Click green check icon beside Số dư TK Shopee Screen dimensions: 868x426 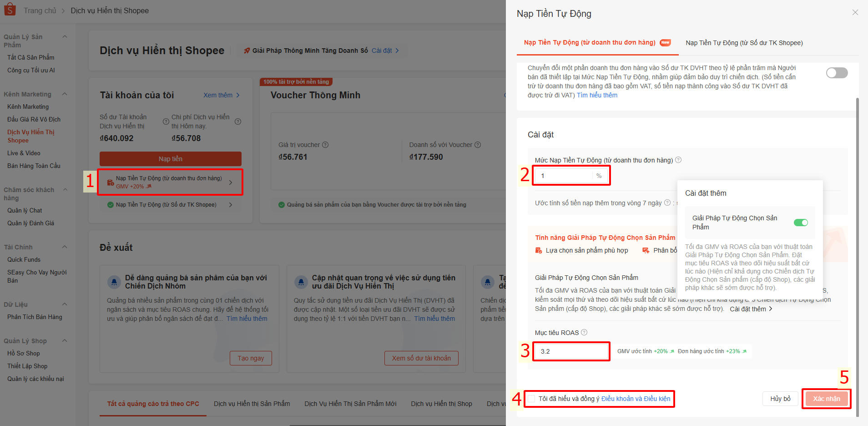click(111, 205)
